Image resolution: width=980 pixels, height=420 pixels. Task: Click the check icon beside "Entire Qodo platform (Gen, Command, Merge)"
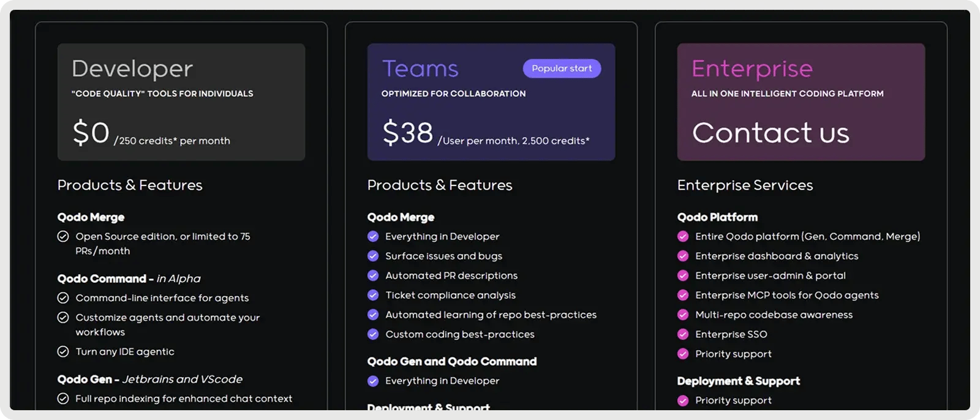683,236
